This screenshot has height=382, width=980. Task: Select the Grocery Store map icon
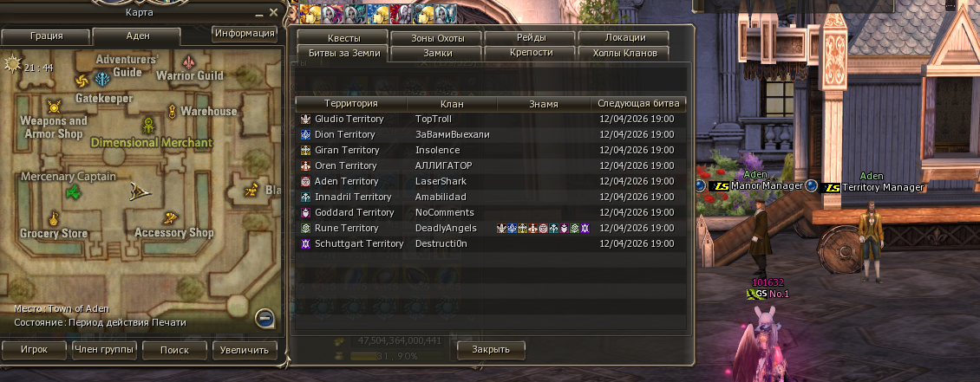point(54,218)
